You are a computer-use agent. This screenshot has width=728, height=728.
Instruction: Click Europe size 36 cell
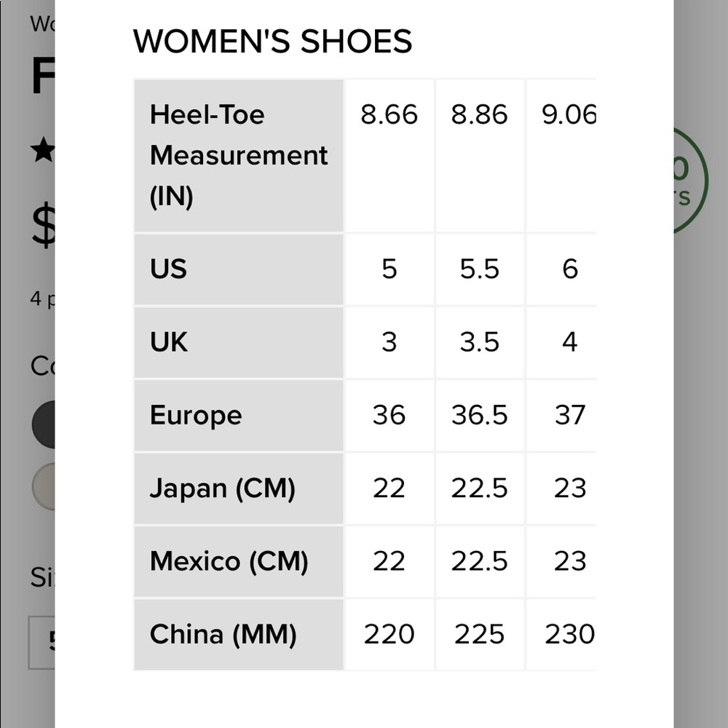point(389,415)
